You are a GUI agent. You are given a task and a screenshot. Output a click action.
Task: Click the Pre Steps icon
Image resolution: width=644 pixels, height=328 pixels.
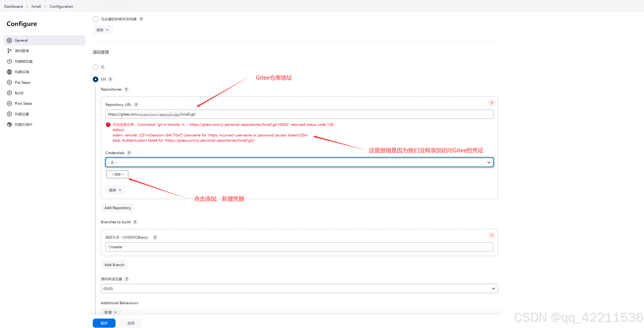(x=10, y=82)
